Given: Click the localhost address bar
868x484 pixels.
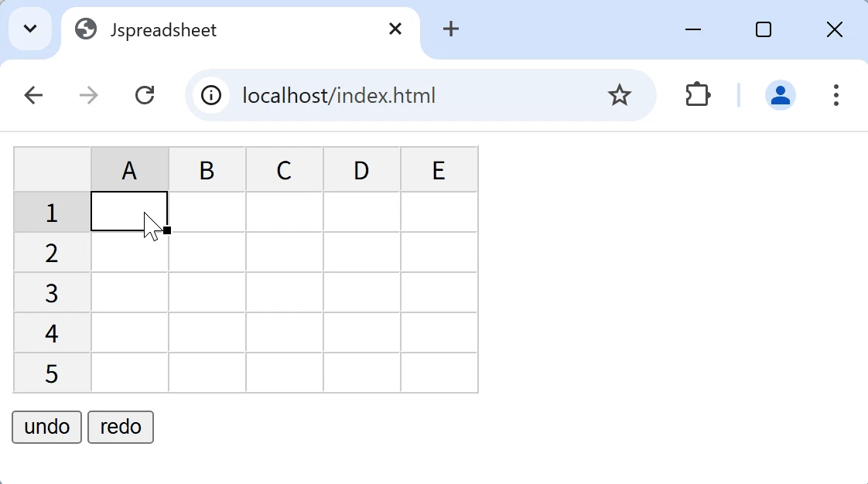Looking at the screenshot, I should pos(421,95).
